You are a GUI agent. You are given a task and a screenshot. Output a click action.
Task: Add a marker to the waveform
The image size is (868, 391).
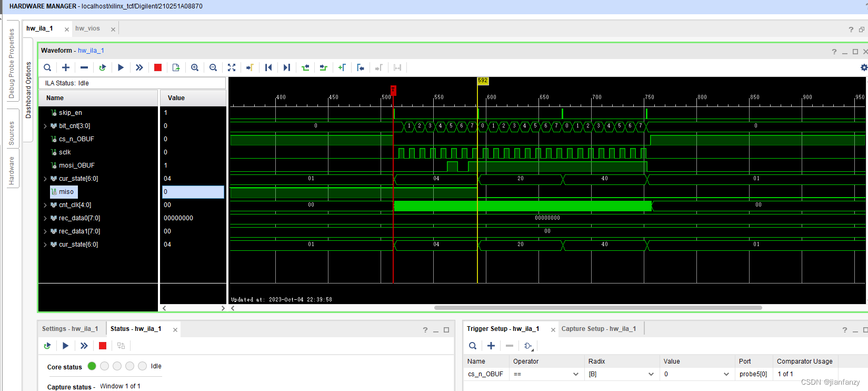(342, 67)
